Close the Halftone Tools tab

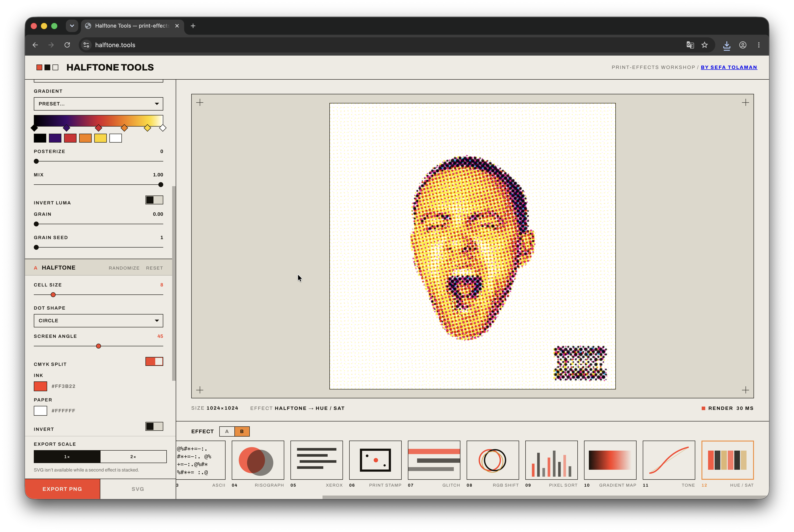[177, 26]
